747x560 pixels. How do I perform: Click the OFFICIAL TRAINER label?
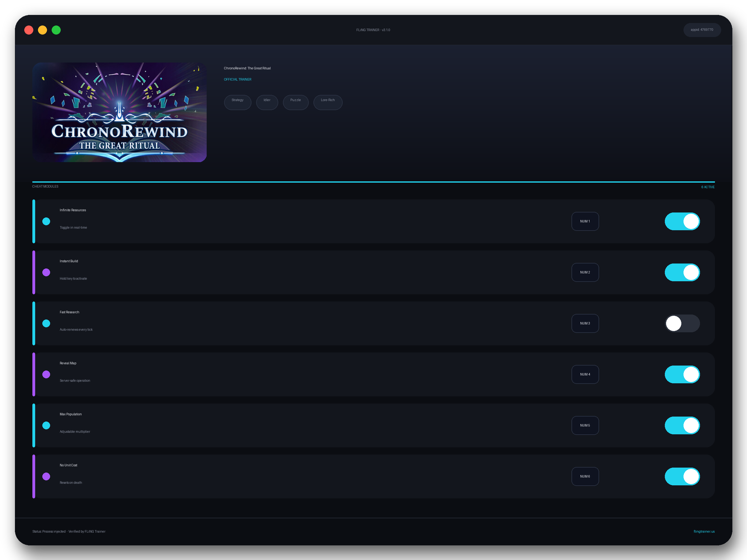[x=237, y=79]
